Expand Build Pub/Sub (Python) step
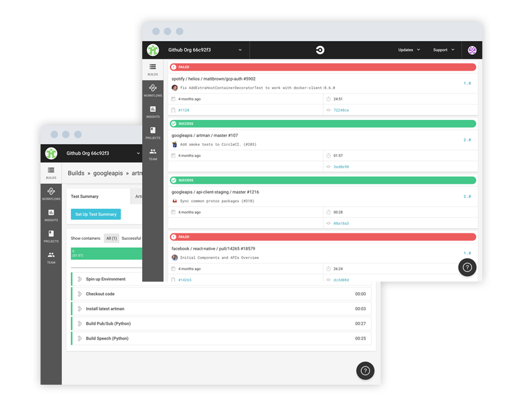This screenshot has width=532, height=403. pos(79,324)
